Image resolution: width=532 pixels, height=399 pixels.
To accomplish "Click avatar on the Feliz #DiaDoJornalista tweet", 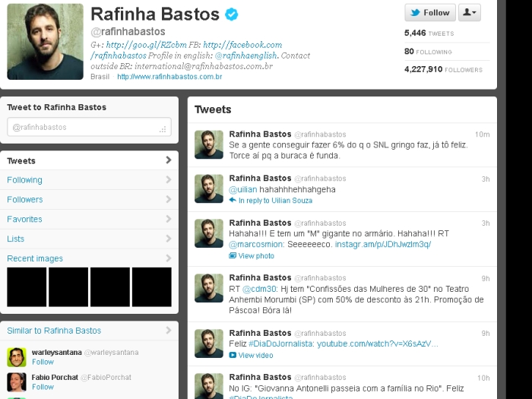I will (209, 344).
